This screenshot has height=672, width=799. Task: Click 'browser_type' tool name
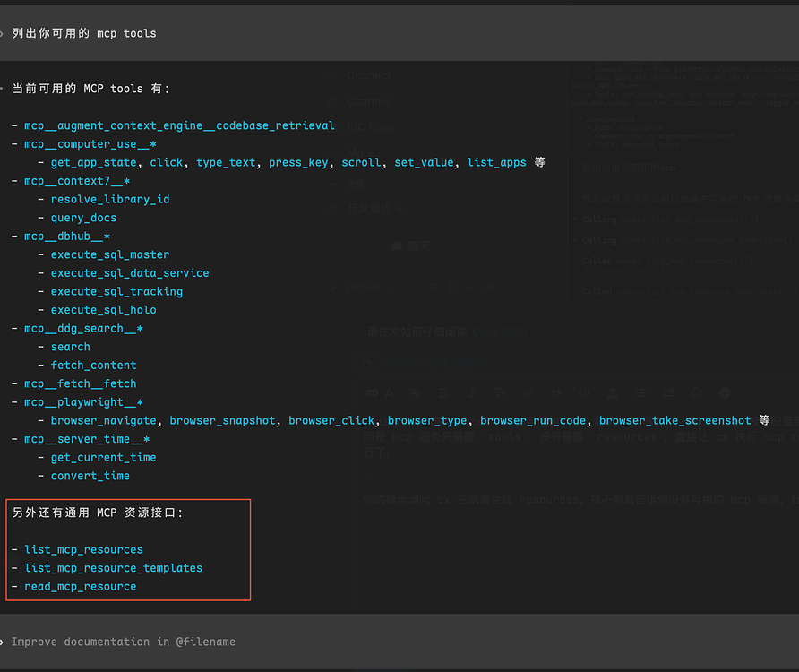click(x=427, y=420)
